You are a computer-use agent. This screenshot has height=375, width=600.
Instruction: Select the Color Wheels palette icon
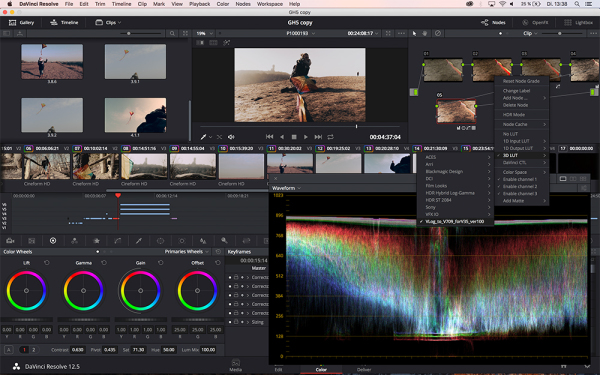pyautogui.click(x=53, y=240)
